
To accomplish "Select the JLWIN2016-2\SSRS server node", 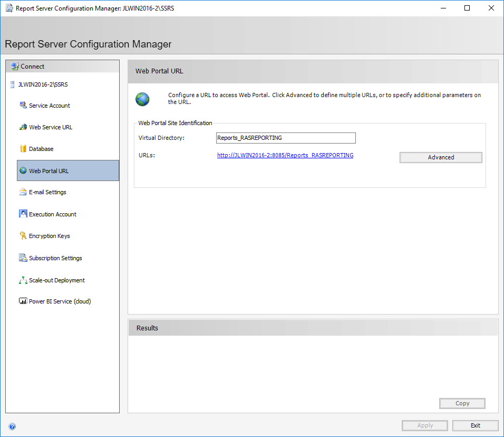I will point(43,84).
